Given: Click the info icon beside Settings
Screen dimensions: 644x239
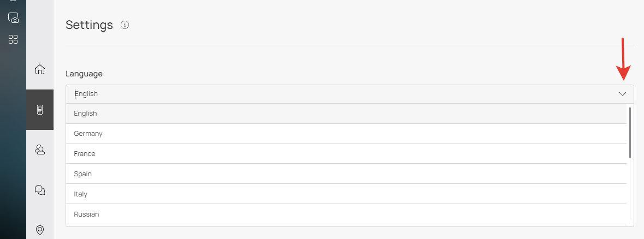Looking at the screenshot, I should tap(125, 25).
